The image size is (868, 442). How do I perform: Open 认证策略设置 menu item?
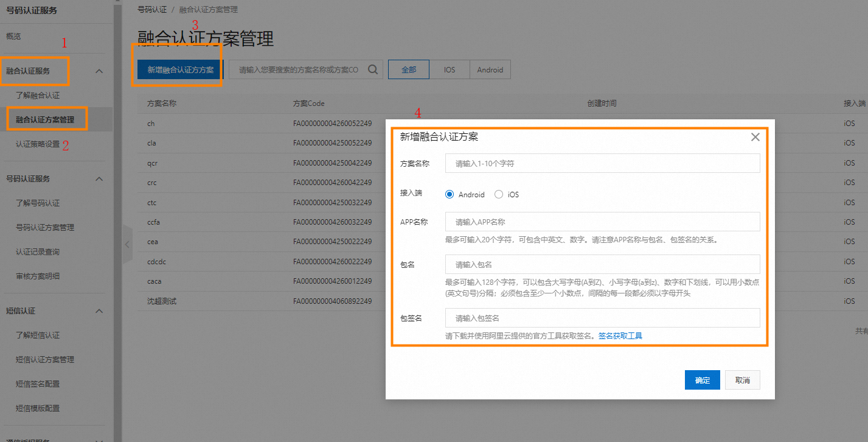click(38, 144)
